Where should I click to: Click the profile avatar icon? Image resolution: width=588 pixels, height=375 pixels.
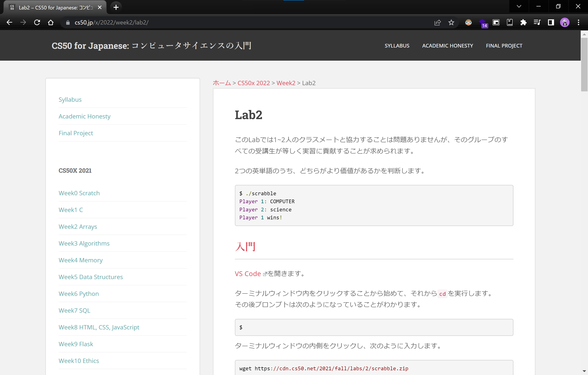click(x=565, y=23)
